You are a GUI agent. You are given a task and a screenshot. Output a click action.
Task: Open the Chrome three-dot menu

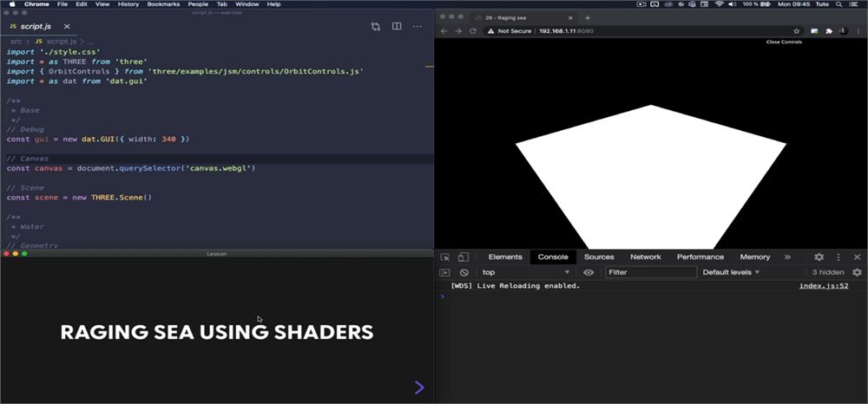858,31
